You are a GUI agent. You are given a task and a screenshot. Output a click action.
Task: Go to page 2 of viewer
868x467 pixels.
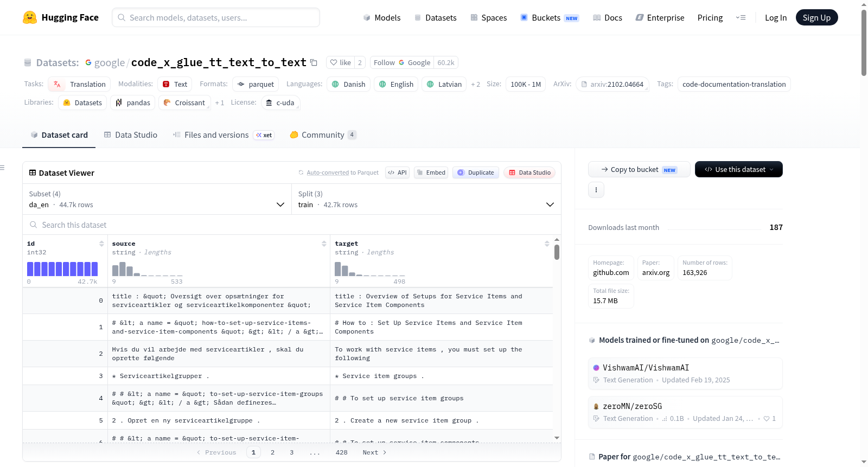point(272,452)
